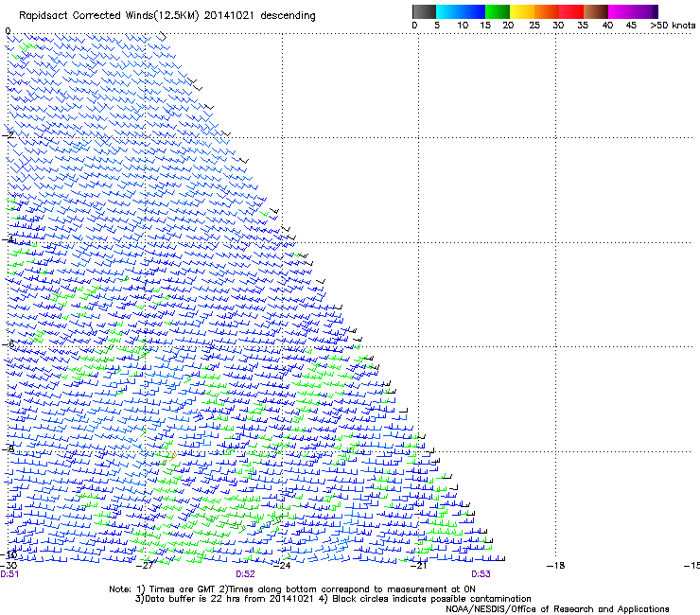Click the "-8" latitude axis label
Image resolution: width=700 pixels, height=615 pixels.
(9, 448)
